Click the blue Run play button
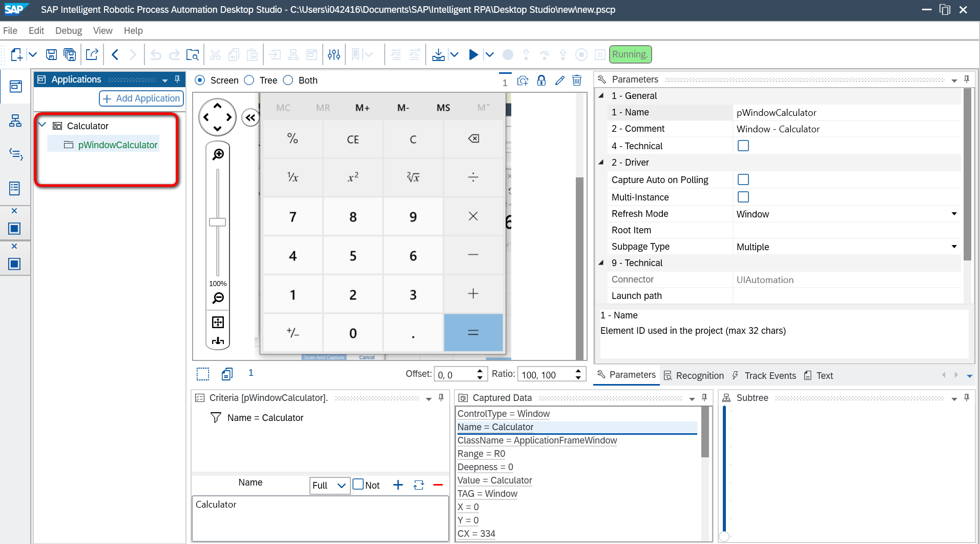The width and height of the screenshot is (980, 544). point(473,54)
